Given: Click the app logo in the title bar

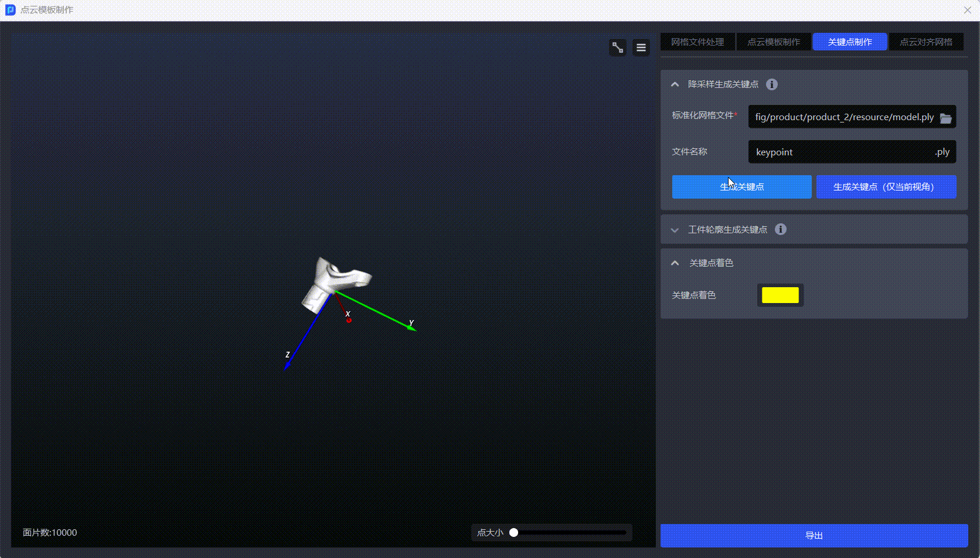Looking at the screenshot, I should coord(10,10).
